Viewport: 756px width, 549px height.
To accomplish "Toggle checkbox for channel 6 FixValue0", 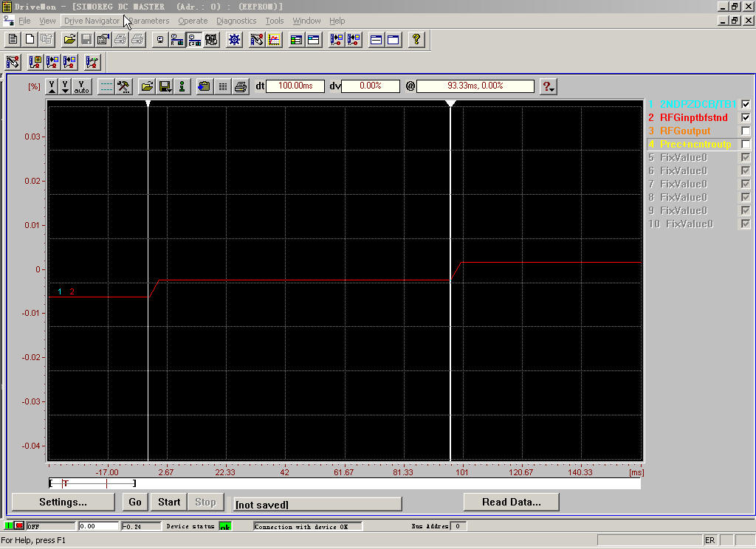I will point(746,170).
